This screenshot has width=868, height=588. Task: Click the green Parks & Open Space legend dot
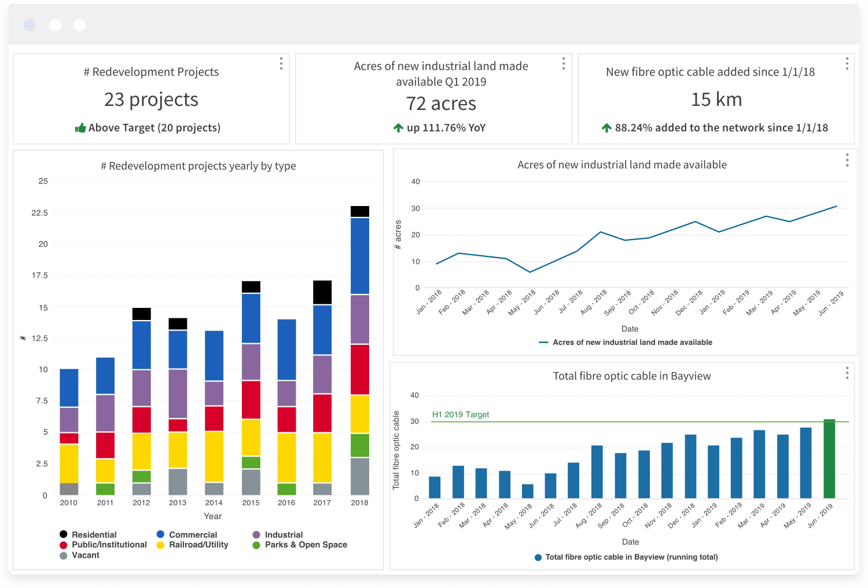pos(256,545)
